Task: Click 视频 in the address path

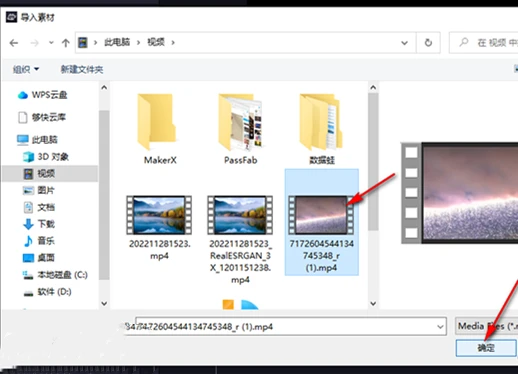Action: [156, 42]
